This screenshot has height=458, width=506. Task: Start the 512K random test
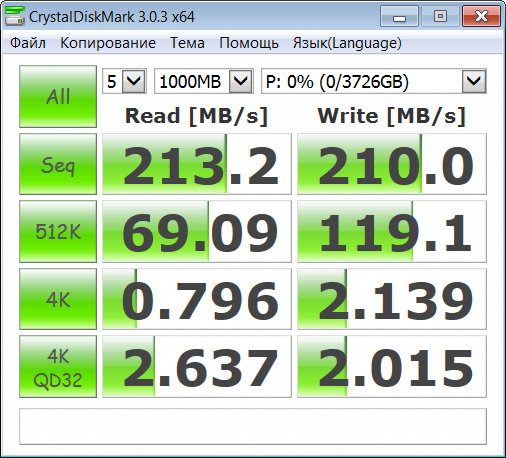click(x=58, y=231)
